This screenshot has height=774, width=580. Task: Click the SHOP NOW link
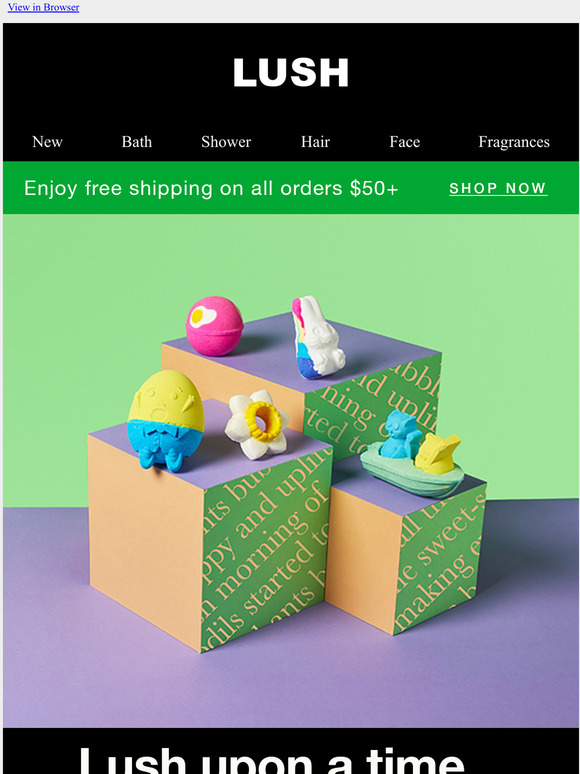click(498, 188)
